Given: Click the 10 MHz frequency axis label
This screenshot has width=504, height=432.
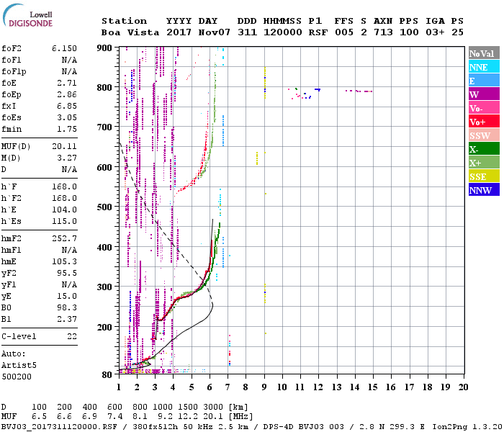Looking at the screenshot, I should coord(282,387).
